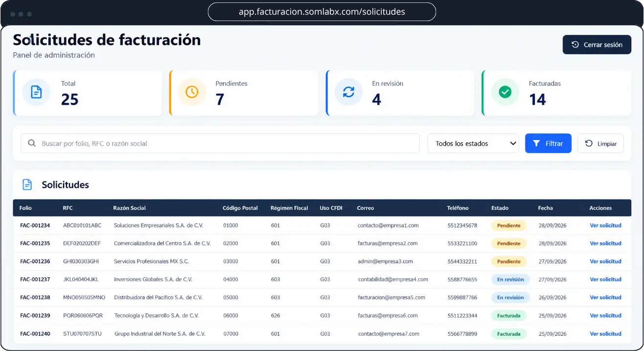Viewport: 644px width, 351px height.
Task: Click the En revisión refresh icon
Action: click(348, 92)
